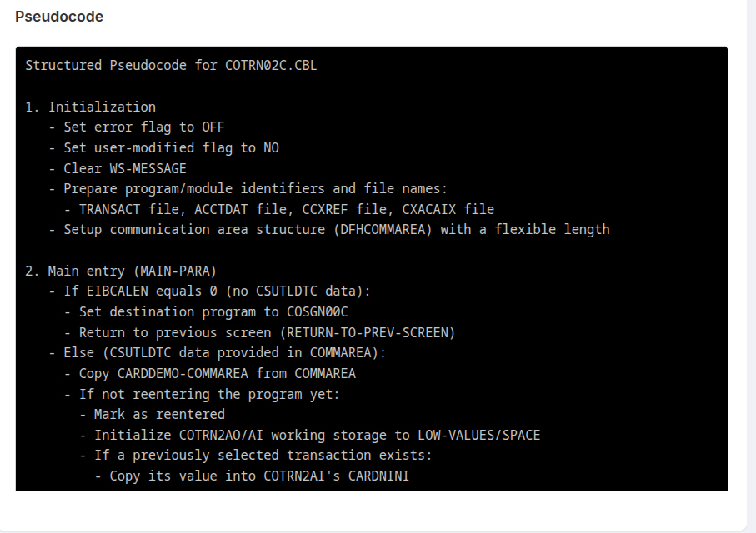
Task: Click the 'Structured Pseudocode for COTRN02C.CBL' title line
Action: pos(171,65)
